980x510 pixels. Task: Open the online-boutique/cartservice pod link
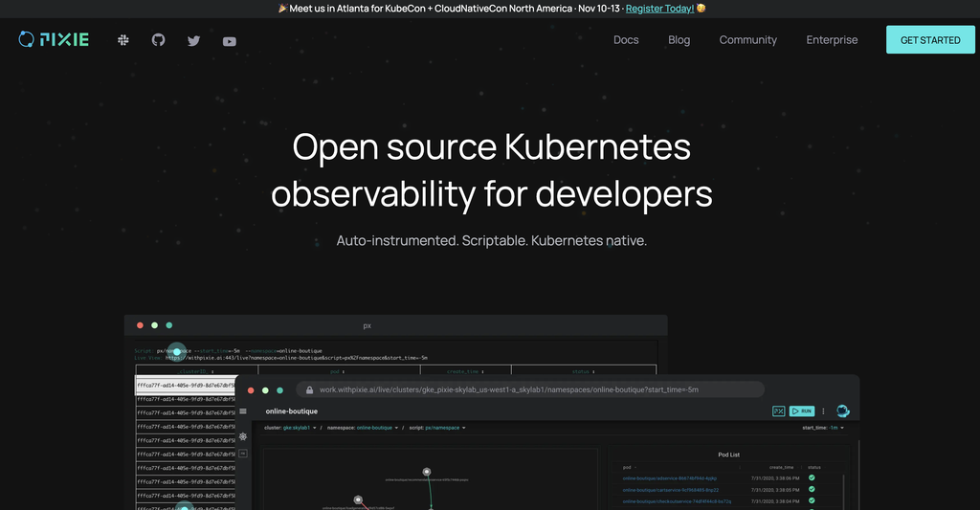point(671,490)
